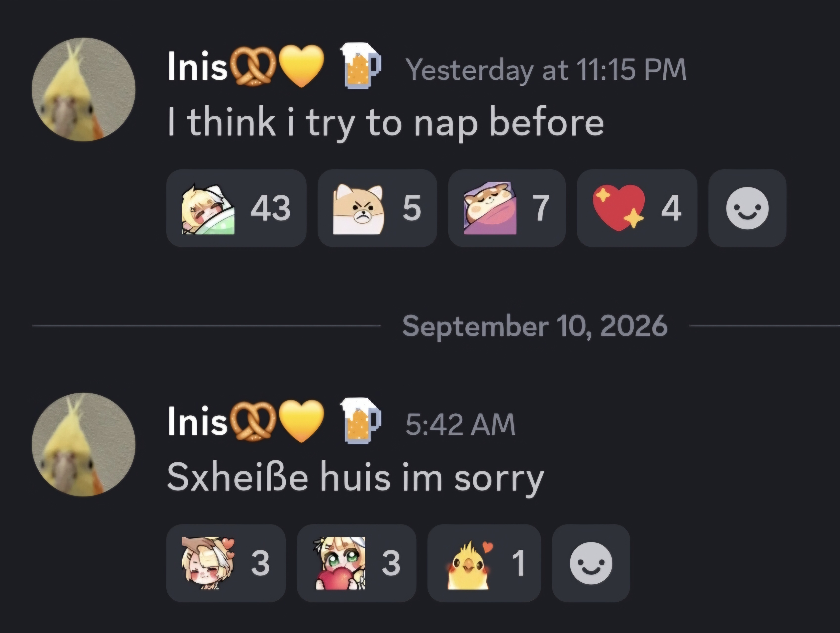Viewport: 840px width, 633px height.
Task: Toggle the head pat anime reaction with 3
Action: (x=226, y=563)
